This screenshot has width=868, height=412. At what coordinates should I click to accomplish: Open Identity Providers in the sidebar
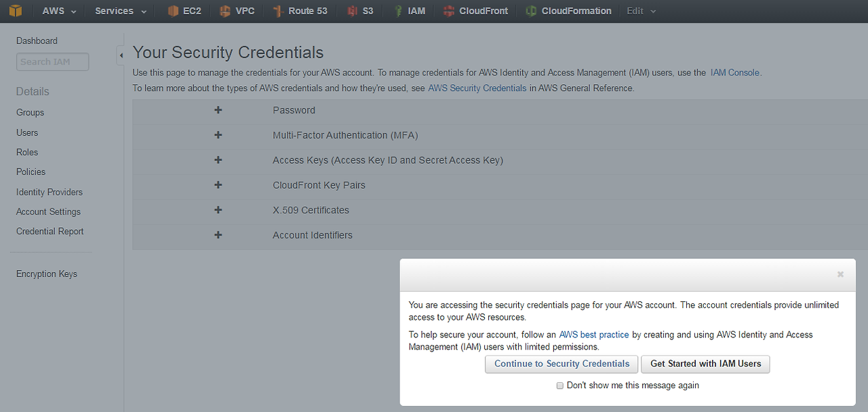(x=50, y=192)
